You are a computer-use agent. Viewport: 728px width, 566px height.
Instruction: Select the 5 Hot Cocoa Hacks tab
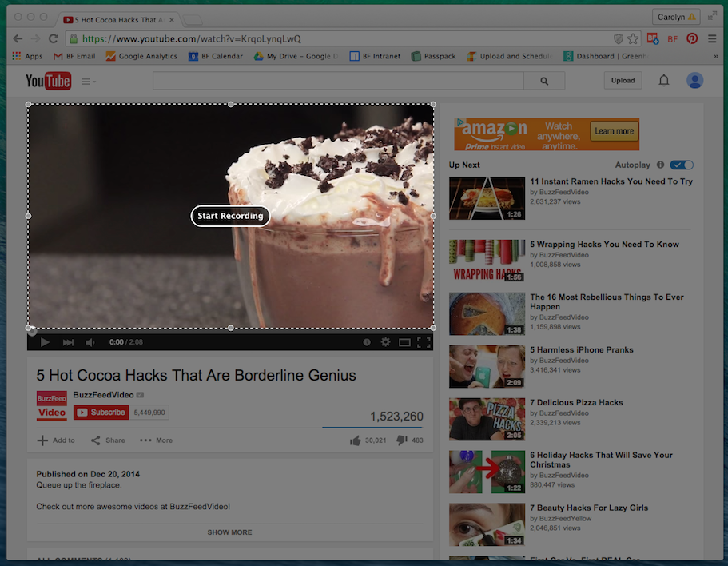pyautogui.click(x=118, y=20)
